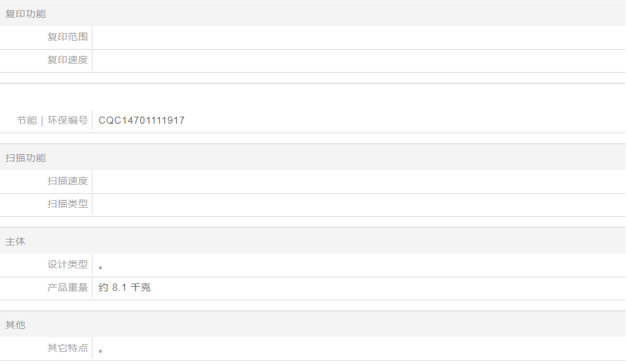Click the empty value cell beside 复印速度
The height and width of the screenshot is (364, 626).
[357, 60]
